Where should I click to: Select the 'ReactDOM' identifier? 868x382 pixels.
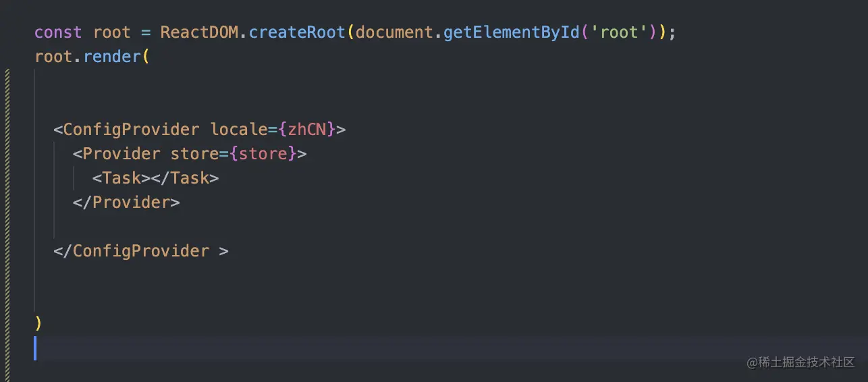[x=199, y=32]
